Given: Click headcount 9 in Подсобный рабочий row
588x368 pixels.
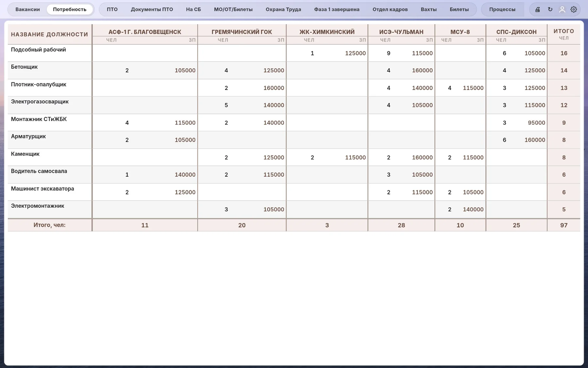Looking at the screenshot, I should coord(388,53).
